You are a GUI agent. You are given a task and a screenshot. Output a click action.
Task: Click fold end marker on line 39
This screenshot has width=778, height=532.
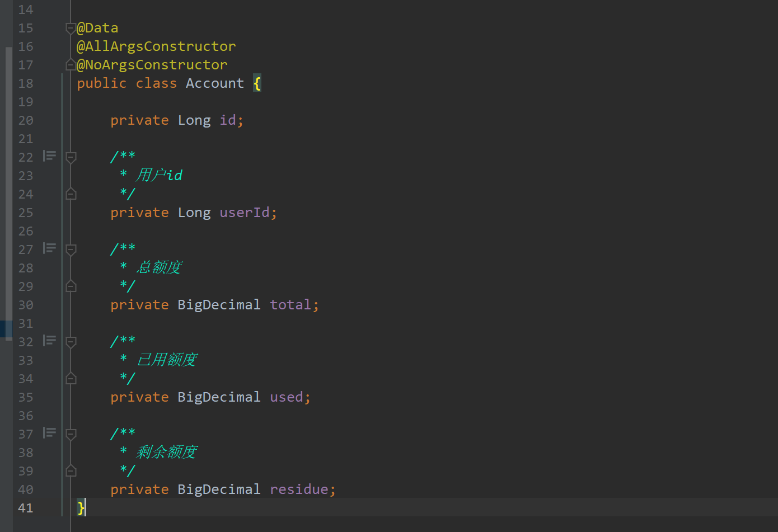pos(71,471)
